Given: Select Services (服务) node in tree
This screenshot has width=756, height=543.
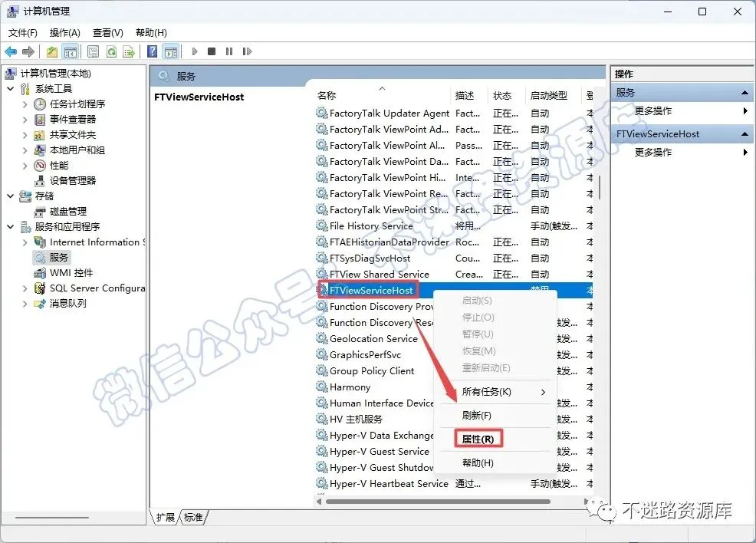Looking at the screenshot, I should pos(58,258).
